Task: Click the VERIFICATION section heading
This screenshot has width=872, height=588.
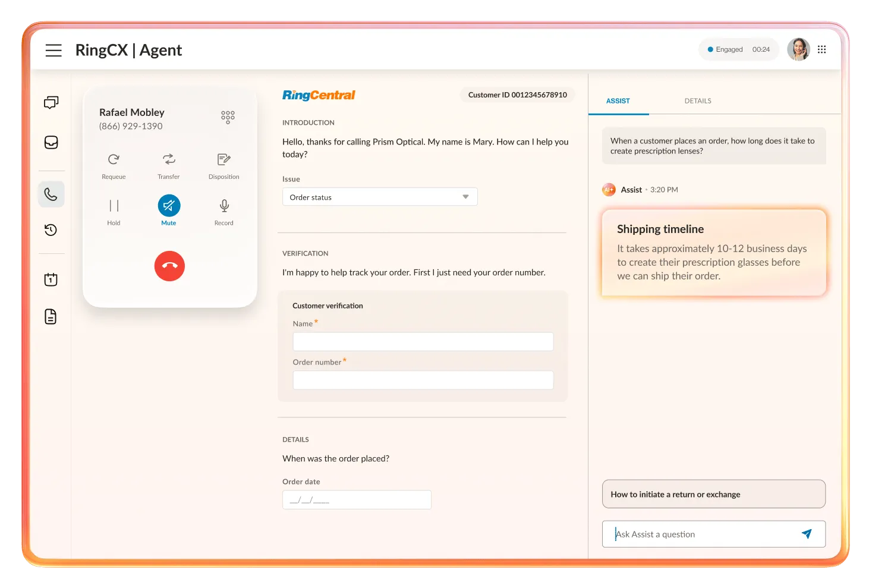Action: click(306, 253)
